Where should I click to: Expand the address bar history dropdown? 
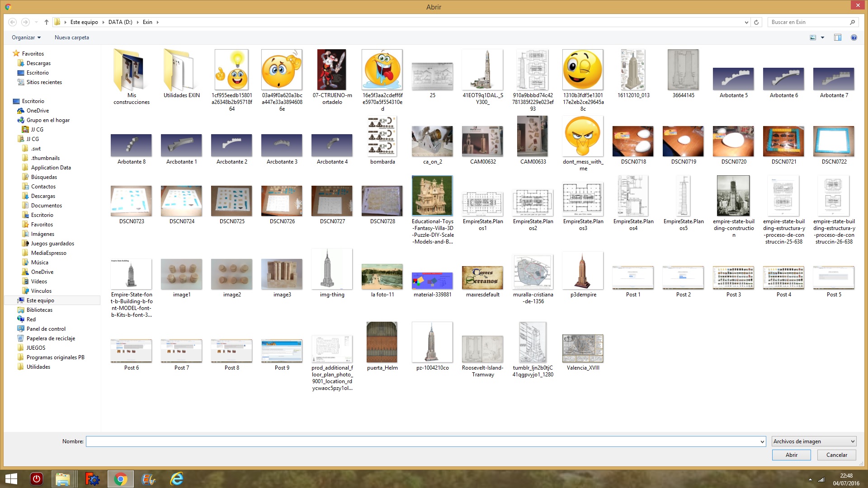[746, 22]
